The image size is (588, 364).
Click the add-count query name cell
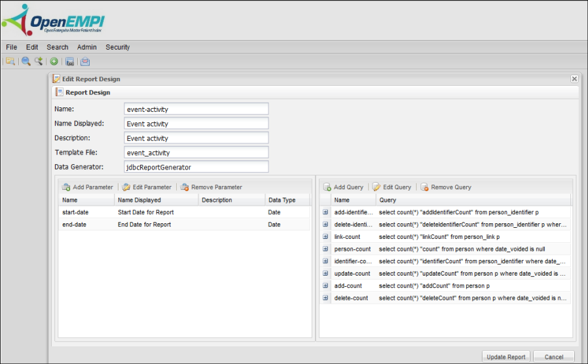[348, 285]
